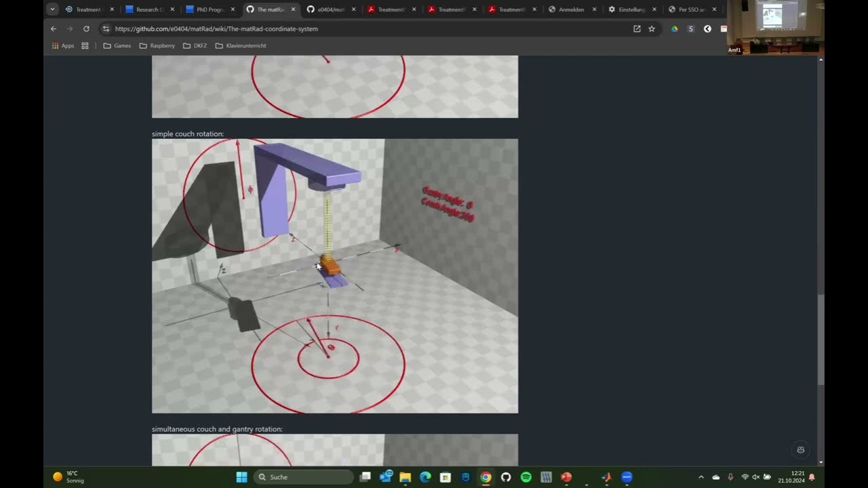Open Task View from the taskbar

(x=366, y=477)
